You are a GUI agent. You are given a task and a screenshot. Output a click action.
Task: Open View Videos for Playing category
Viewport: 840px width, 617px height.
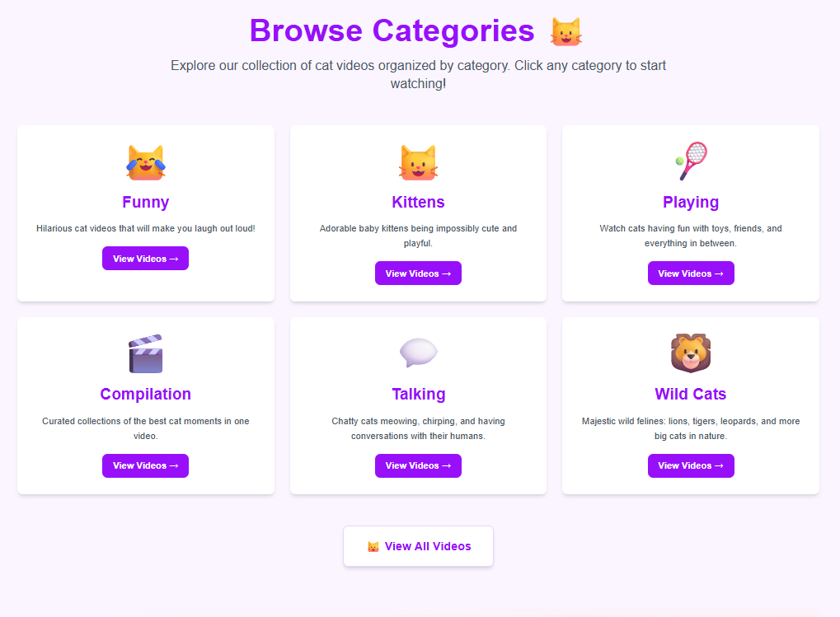691,273
